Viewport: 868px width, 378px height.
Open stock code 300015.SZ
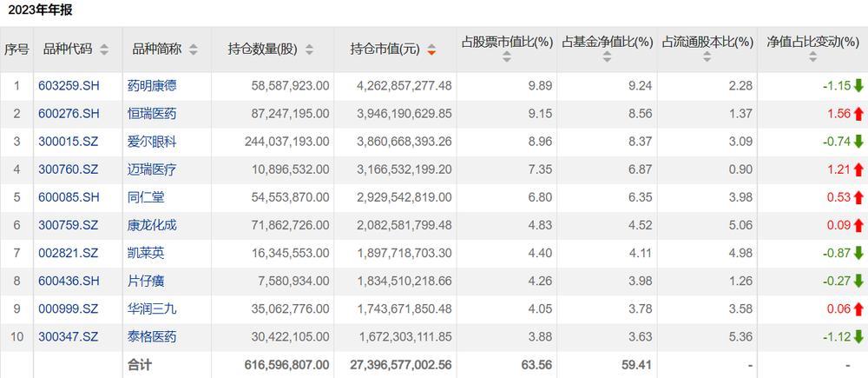(x=68, y=142)
